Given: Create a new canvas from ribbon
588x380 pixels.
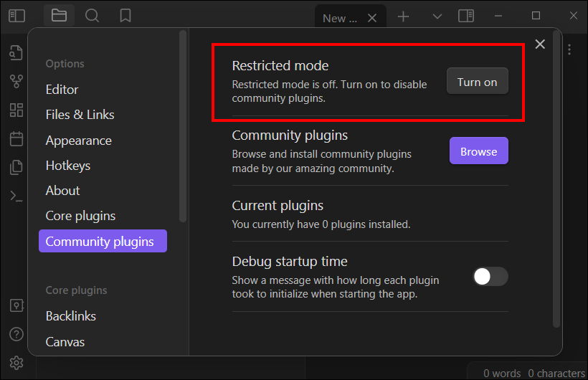Looking at the screenshot, I should pos(16,110).
